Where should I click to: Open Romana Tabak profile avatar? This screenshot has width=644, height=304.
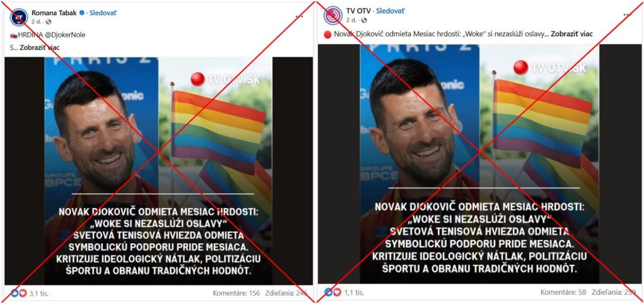point(19,17)
